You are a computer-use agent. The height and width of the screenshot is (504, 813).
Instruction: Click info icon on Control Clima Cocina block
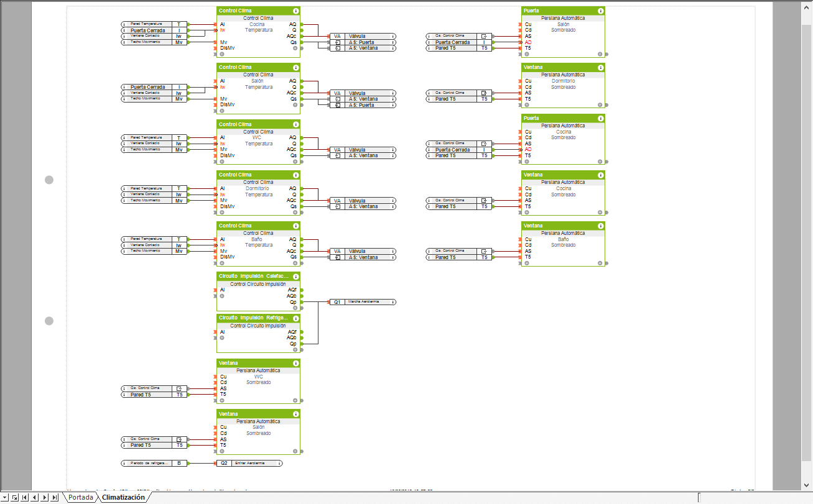[295, 11]
